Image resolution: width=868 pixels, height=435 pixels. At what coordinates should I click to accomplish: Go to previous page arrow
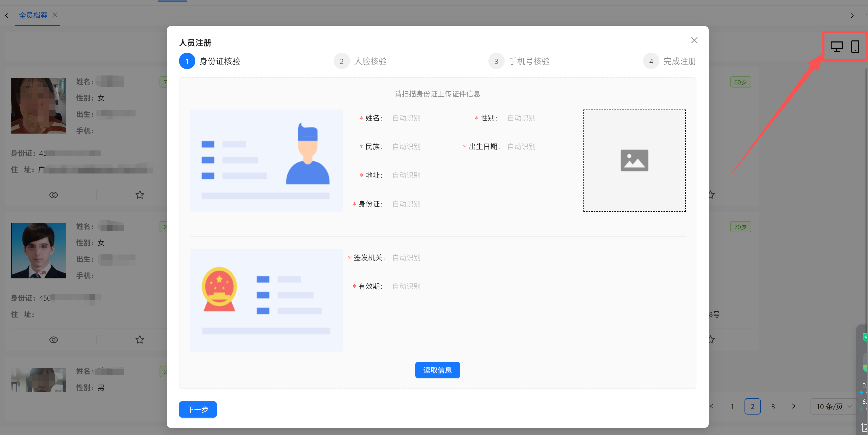pyautogui.click(x=712, y=406)
